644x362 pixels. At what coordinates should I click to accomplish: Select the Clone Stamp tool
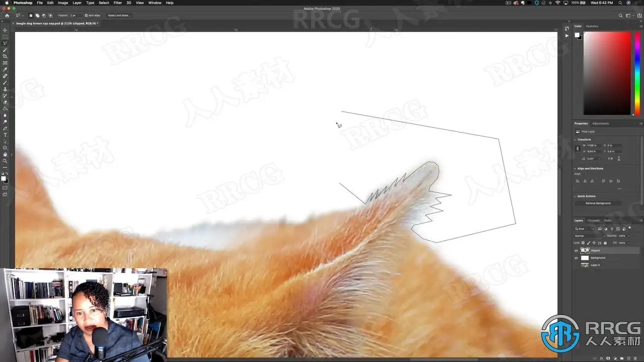(6, 89)
